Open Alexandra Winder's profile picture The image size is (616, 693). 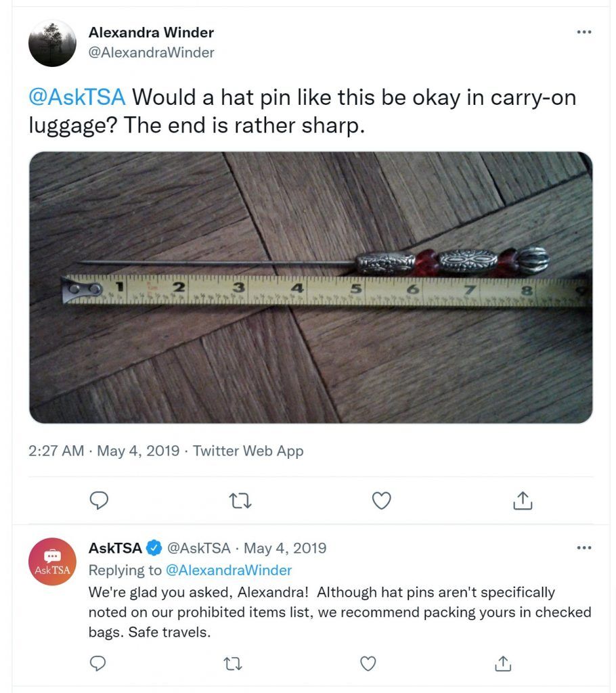click(52, 43)
